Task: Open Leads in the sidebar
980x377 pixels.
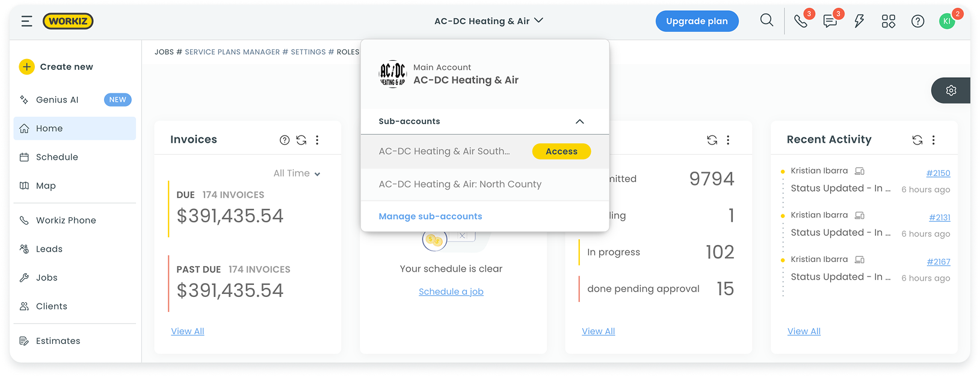Action: 49,249
